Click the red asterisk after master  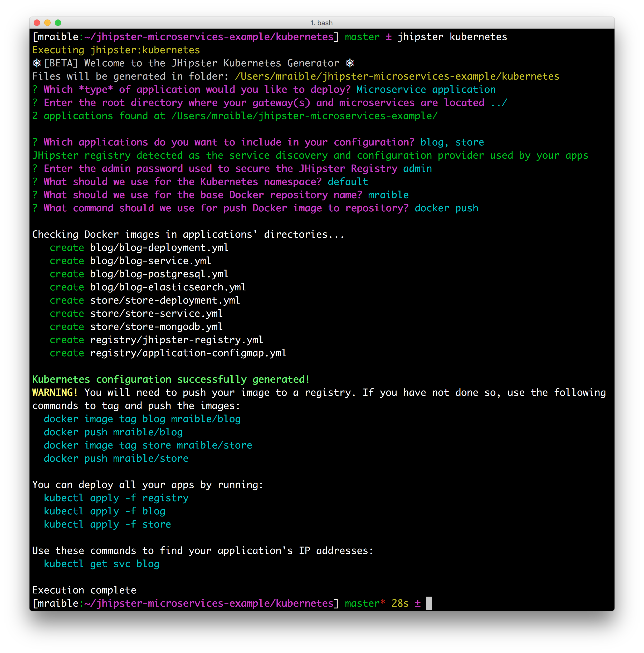383,602
